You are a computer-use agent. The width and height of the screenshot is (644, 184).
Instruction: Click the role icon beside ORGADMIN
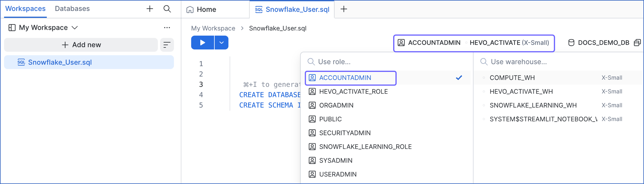pyautogui.click(x=312, y=105)
